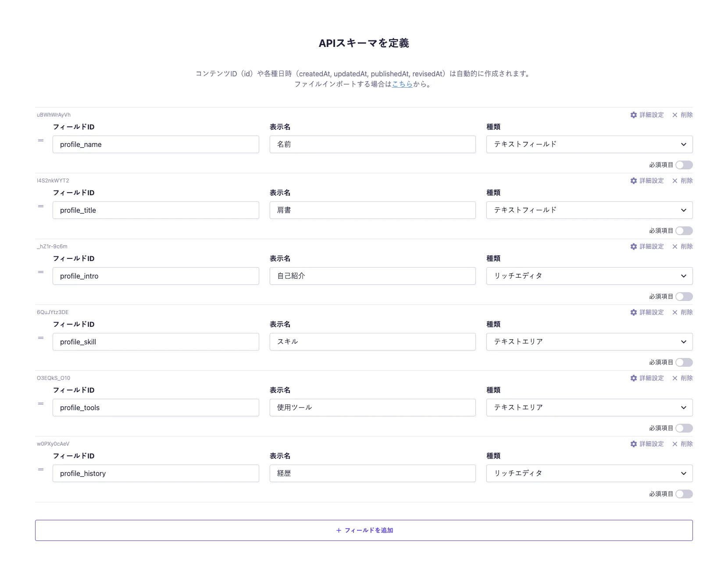Turn on 必須項目 for profile_history
Screen dimensions: 728x576
click(684, 494)
